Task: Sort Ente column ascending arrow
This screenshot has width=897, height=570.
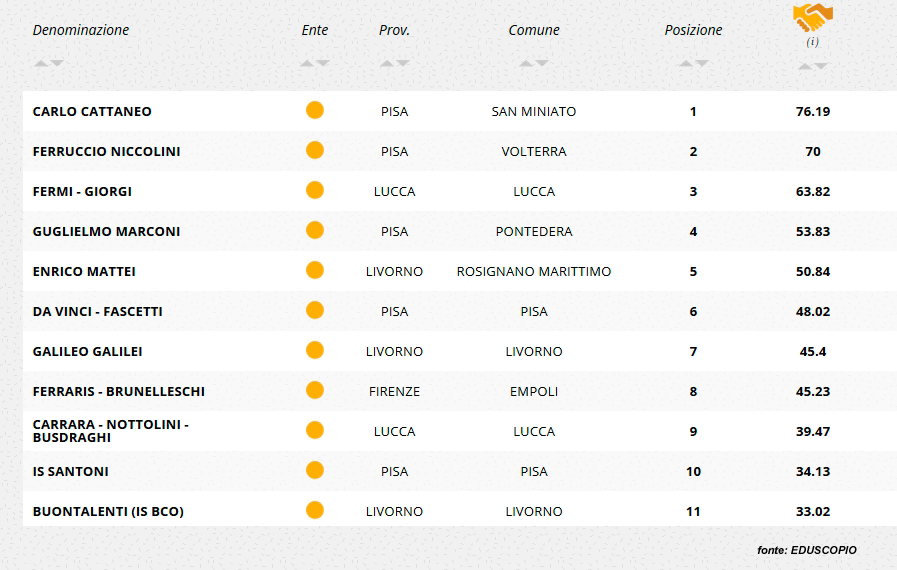Action: [307, 63]
